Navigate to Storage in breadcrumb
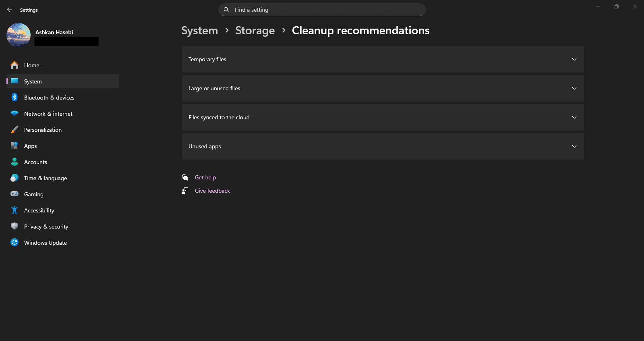This screenshot has width=644, height=341. [x=255, y=31]
